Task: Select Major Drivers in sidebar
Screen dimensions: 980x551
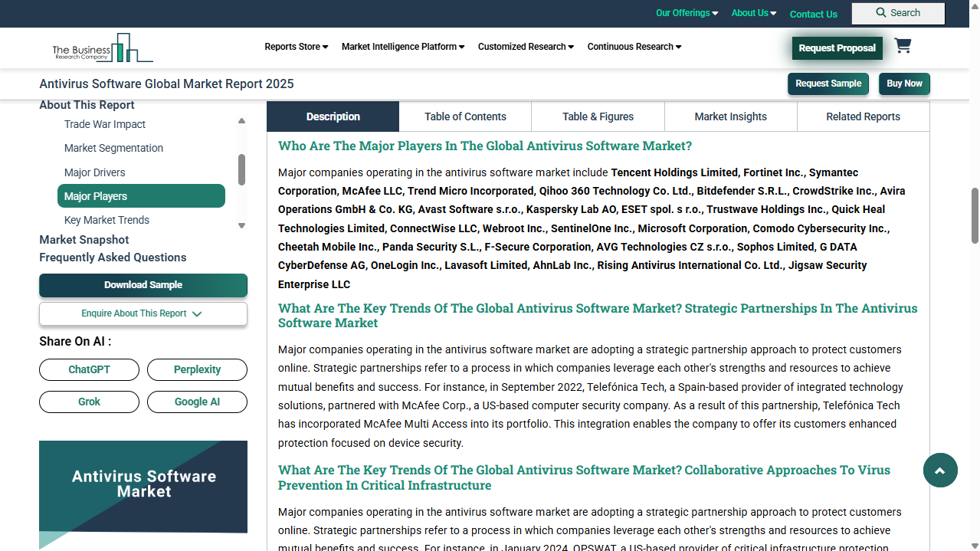Action: tap(94, 172)
